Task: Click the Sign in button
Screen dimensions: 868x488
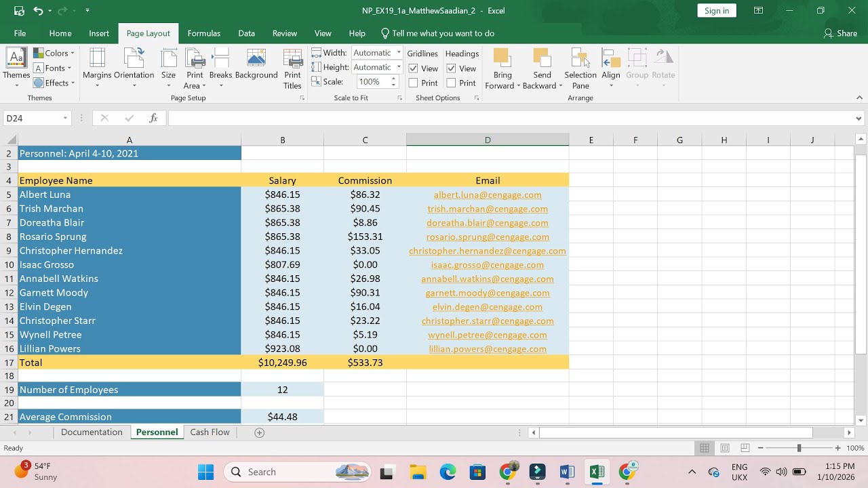Action: coord(717,11)
